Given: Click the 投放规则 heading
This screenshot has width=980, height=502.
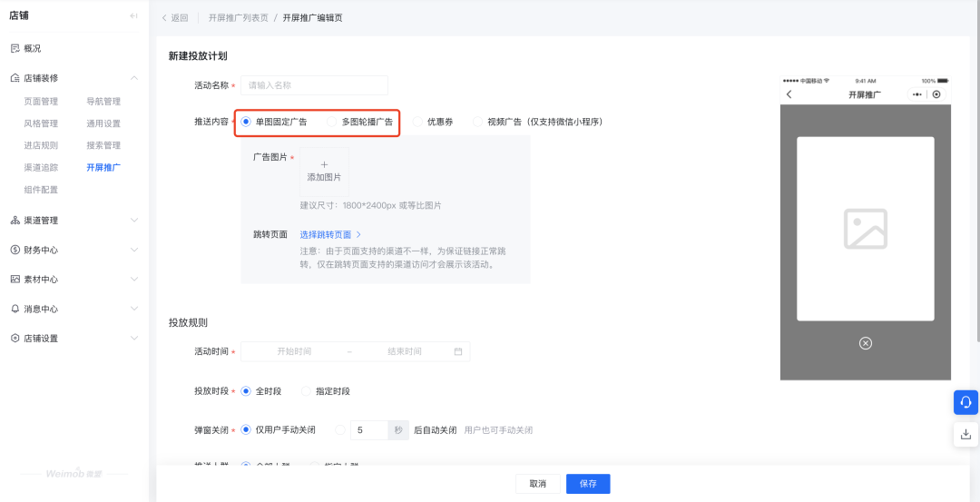Looking at the screenshot, I should [188, 322].
